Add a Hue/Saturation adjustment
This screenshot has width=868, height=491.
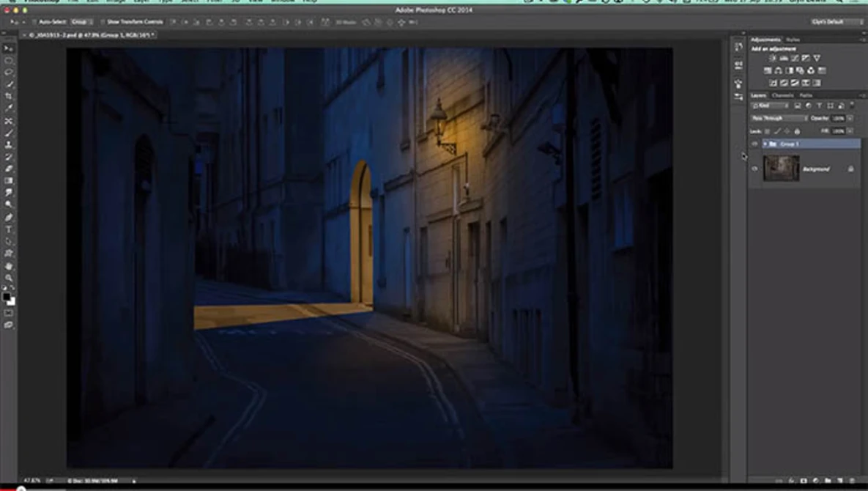[x=768, y=70]
